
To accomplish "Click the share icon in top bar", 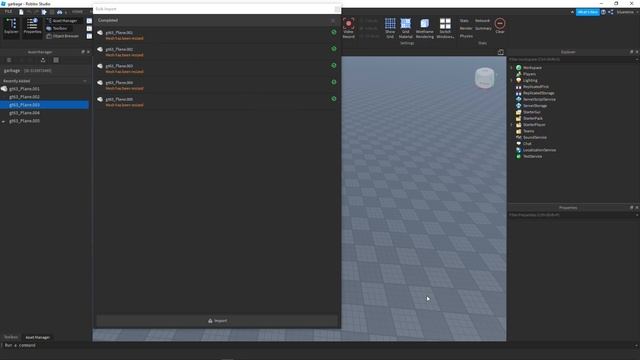I will point(611,12).
